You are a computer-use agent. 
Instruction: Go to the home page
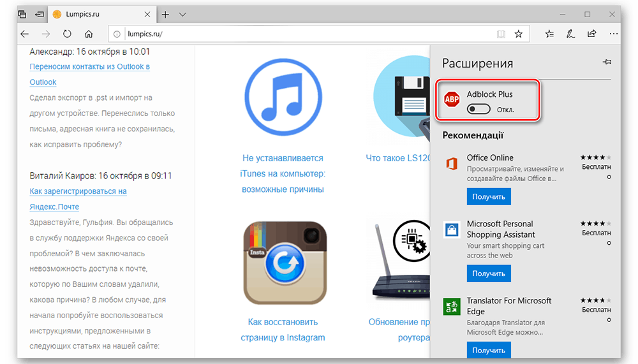pos(89,34)
